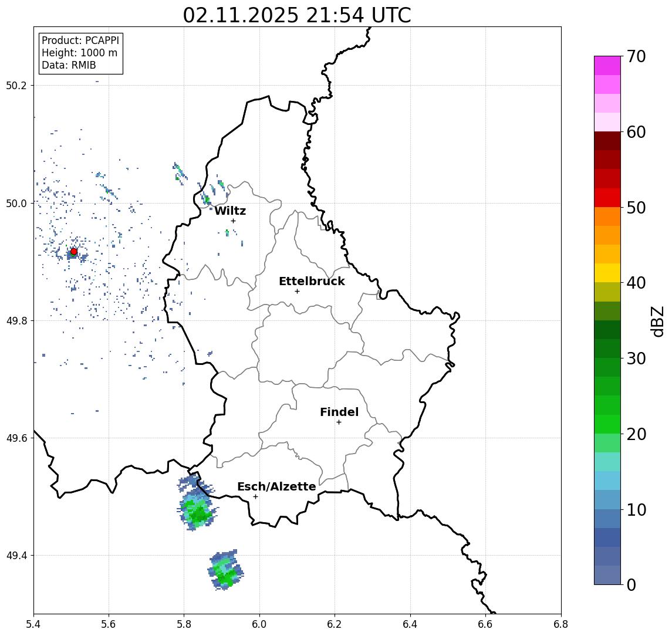Image resolution: width=672 pixels, height=636 pixels.
Task: Click the Findel station cross marker
Action: pos(339,422)
